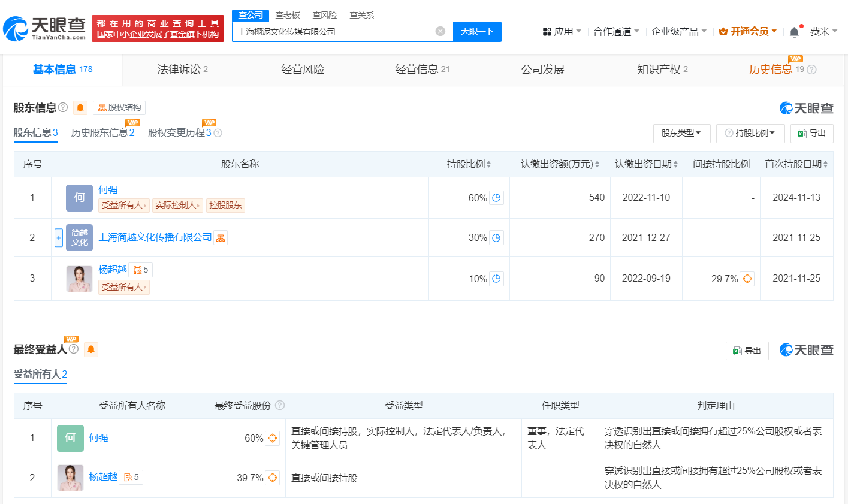The width and height of the screenshot is (848, 504).
Task: Click the structure icon after 上海简越文化传播有限公司
Action: (221, 238)
